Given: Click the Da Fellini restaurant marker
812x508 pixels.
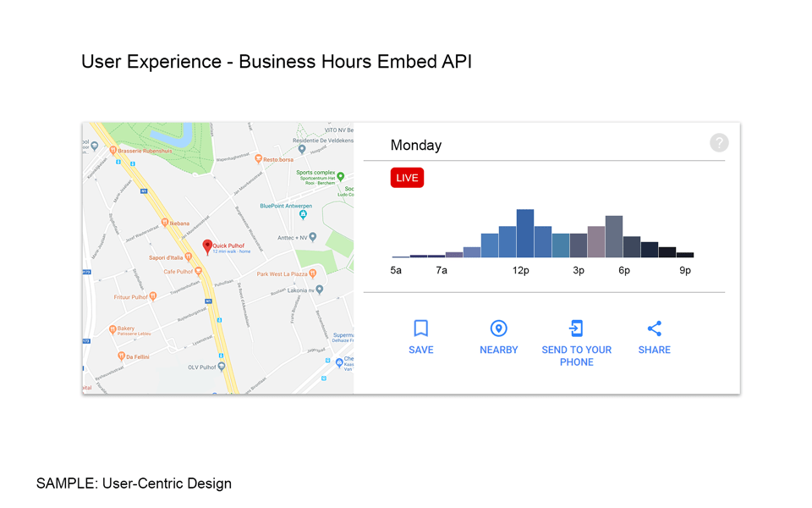Looking at the screenshot, I should click(121, 356).
